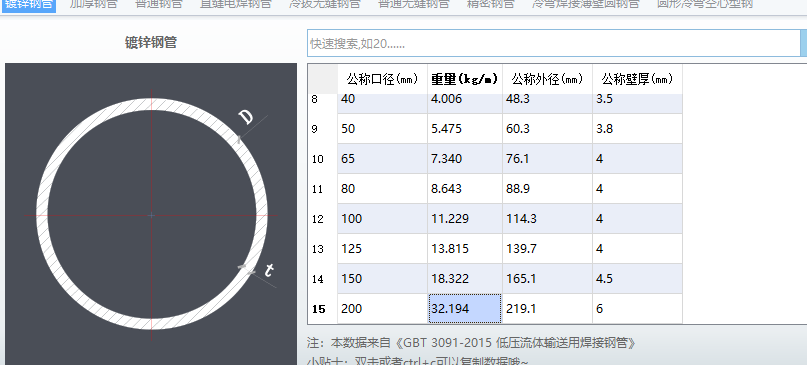
Task: Select wall thickness 4 in row 10
Action: coord(638,159)
